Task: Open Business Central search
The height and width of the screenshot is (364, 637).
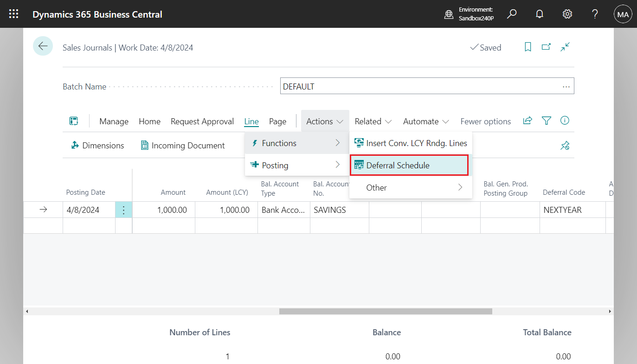Action: [x=511, y=14]
